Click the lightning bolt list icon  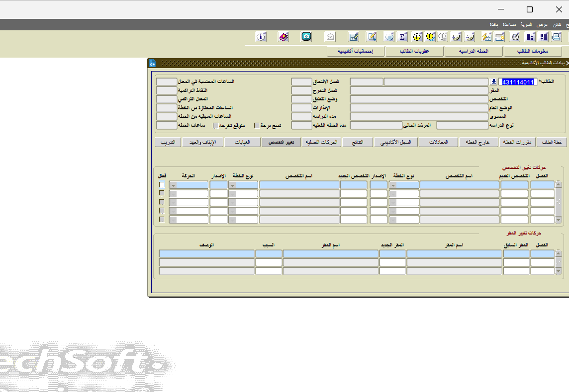pos(486,37)
